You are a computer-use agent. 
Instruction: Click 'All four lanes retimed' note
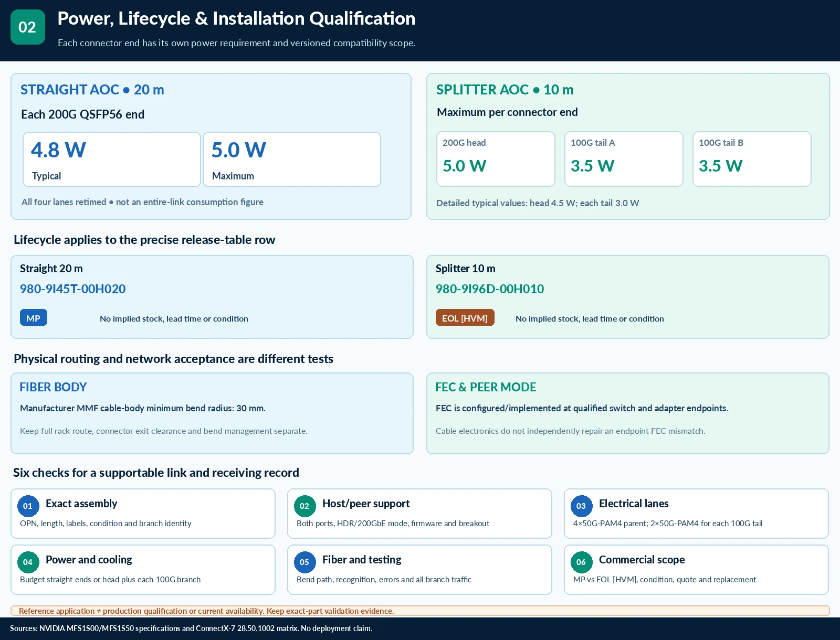click(142, 202)
